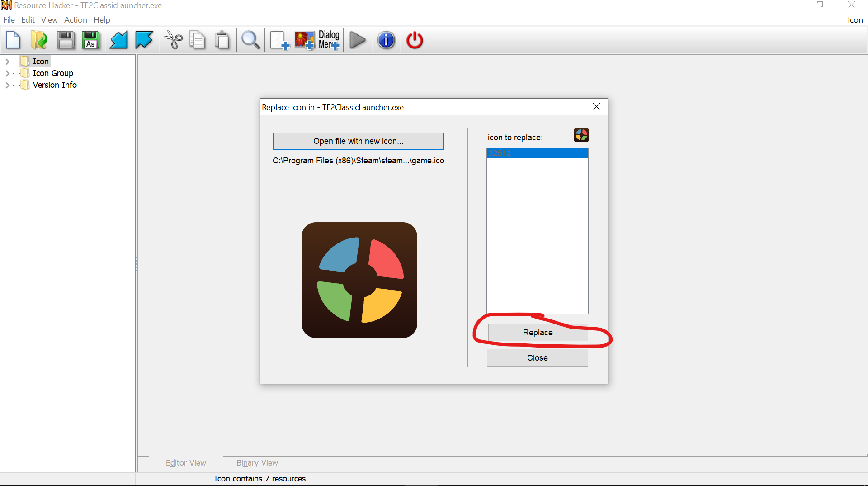
Task: Open the Help menu
Action: coord(102,20)
